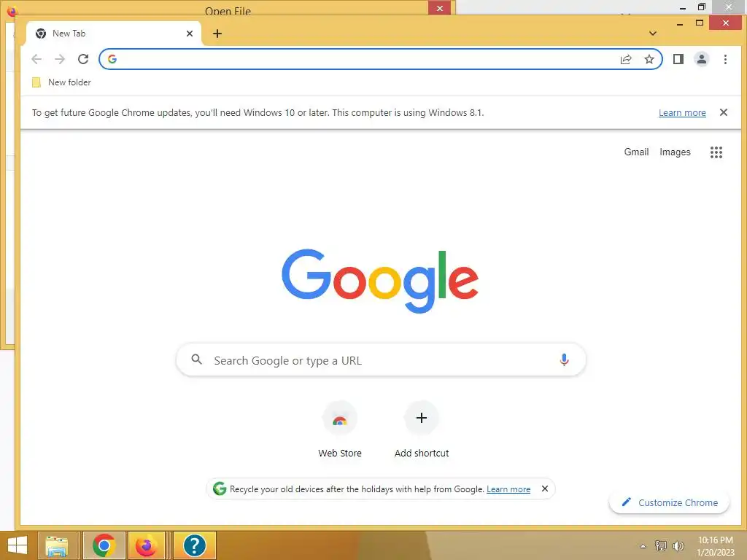
Task: Click the network tray icon
Action: (x=660, y=545)
